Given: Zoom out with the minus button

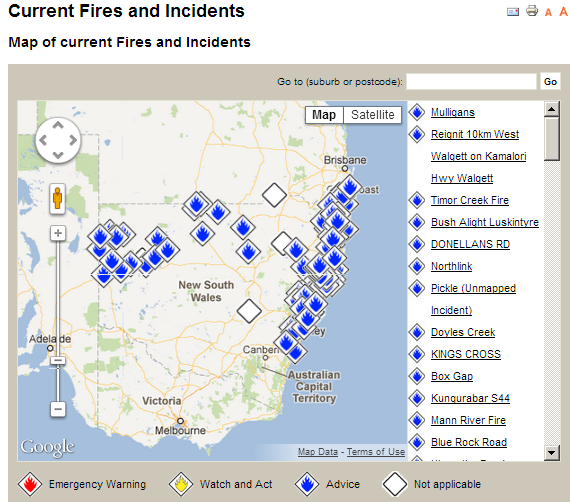Looking at the screenshot, I should coord(58,409).
